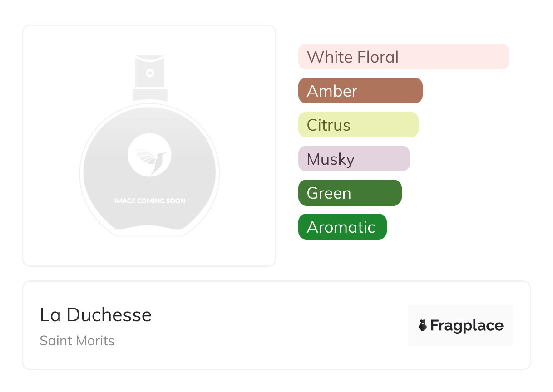
Task: Click the bottle neck collar below the cap
Action: [x=150, y=95]
